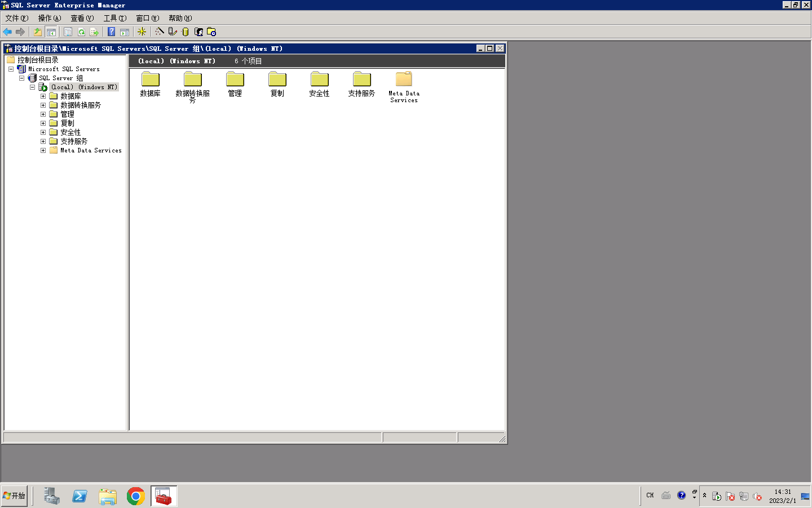Open 数据转换服务 folder in right pane

tap(193, 87)
